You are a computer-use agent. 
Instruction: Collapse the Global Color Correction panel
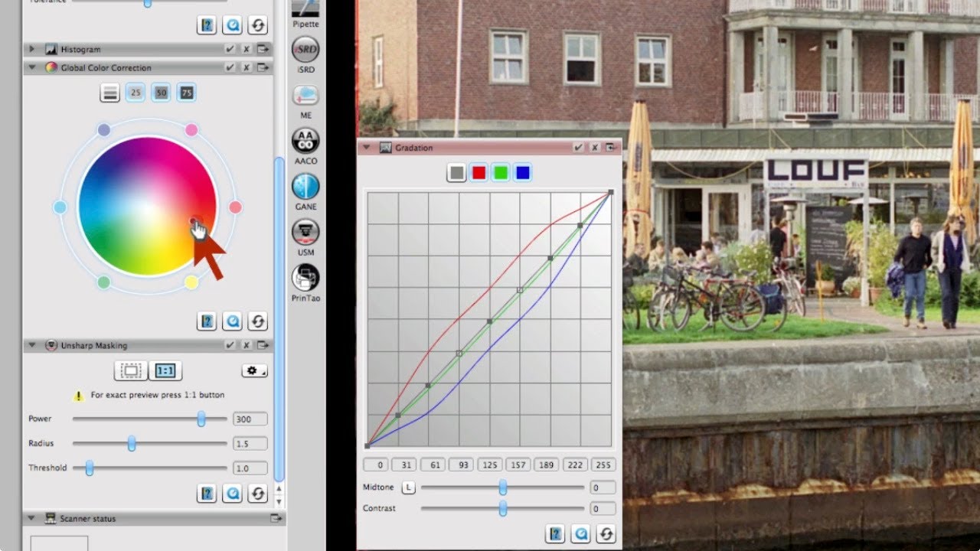(x=32, y=67)
